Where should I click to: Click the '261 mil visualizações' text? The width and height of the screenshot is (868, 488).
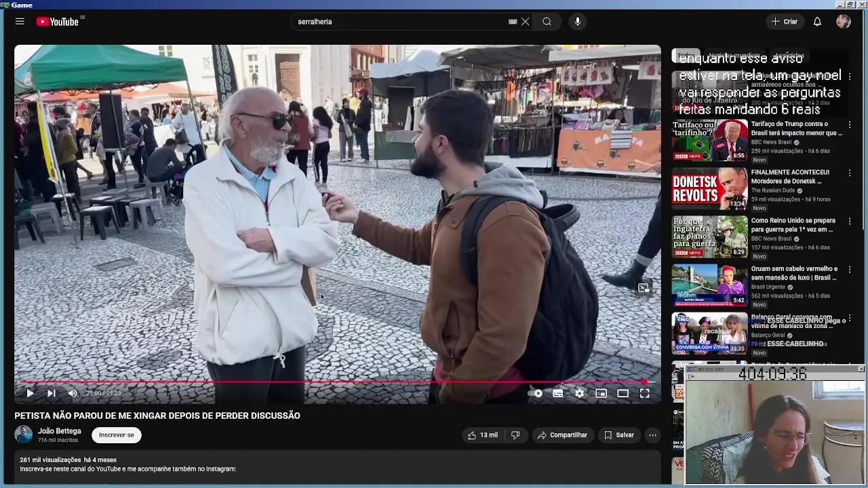point(50,460)
